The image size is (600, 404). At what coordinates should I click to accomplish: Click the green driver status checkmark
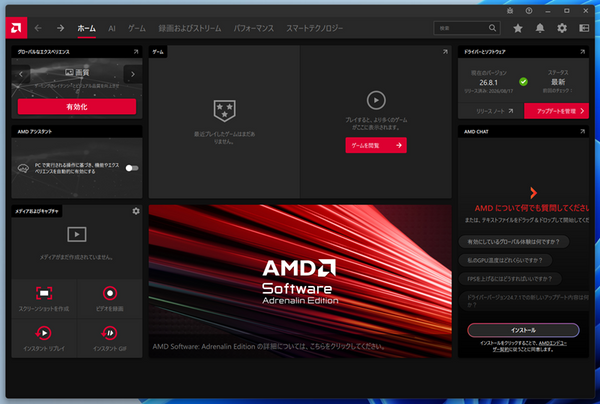tap(523, 81)
